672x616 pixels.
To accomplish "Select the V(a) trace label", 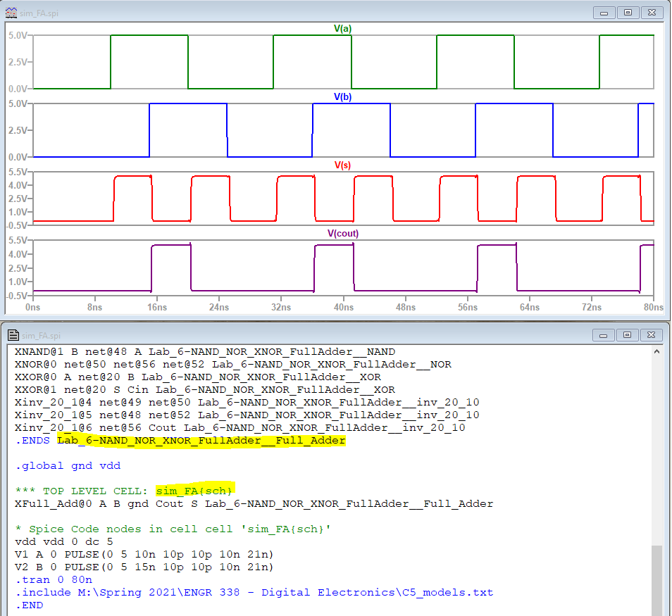I will pyautogui.click(x=342, y=29).
